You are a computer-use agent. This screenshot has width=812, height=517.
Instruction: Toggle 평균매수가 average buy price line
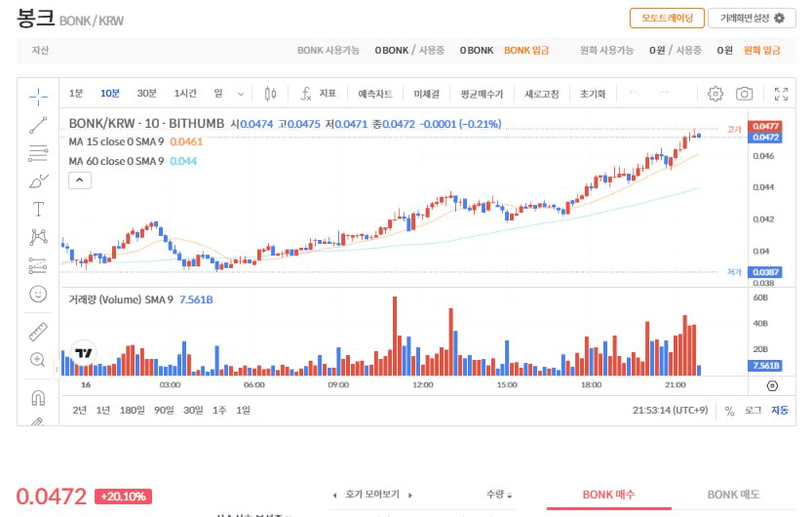pyautogui.click(x=482, y=94)
